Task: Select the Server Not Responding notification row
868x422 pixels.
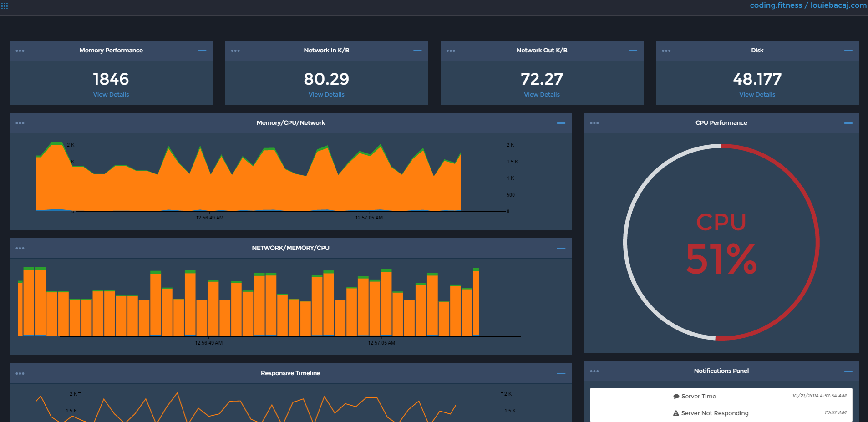Action: click(721, 413)
